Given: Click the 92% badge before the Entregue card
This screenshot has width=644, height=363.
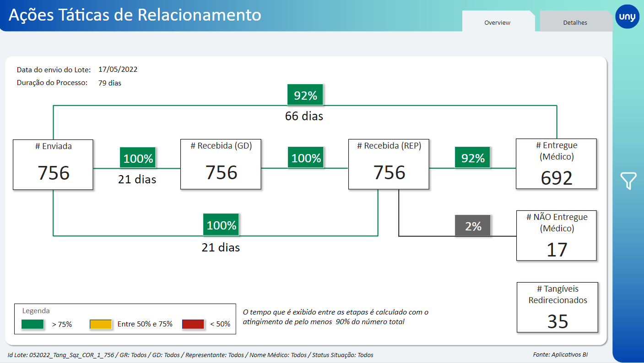Looking at the screenshot, I should coord(472,158).
